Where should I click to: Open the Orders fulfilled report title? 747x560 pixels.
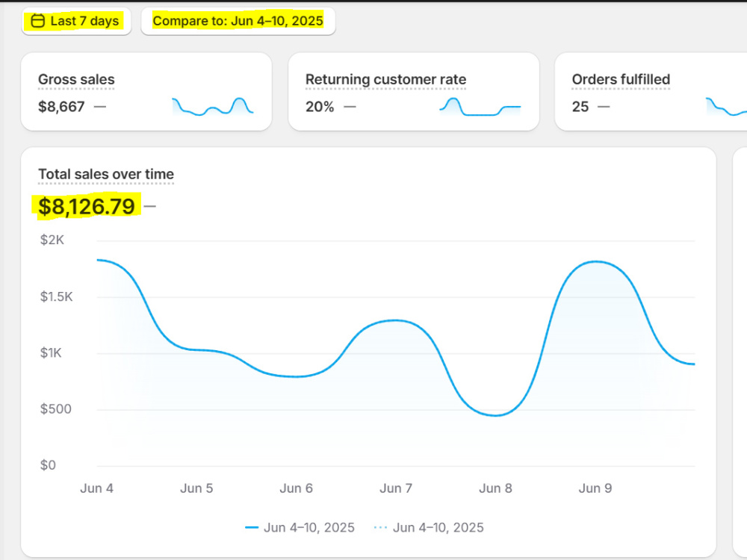pyautogui.click(x=621, y=80)
